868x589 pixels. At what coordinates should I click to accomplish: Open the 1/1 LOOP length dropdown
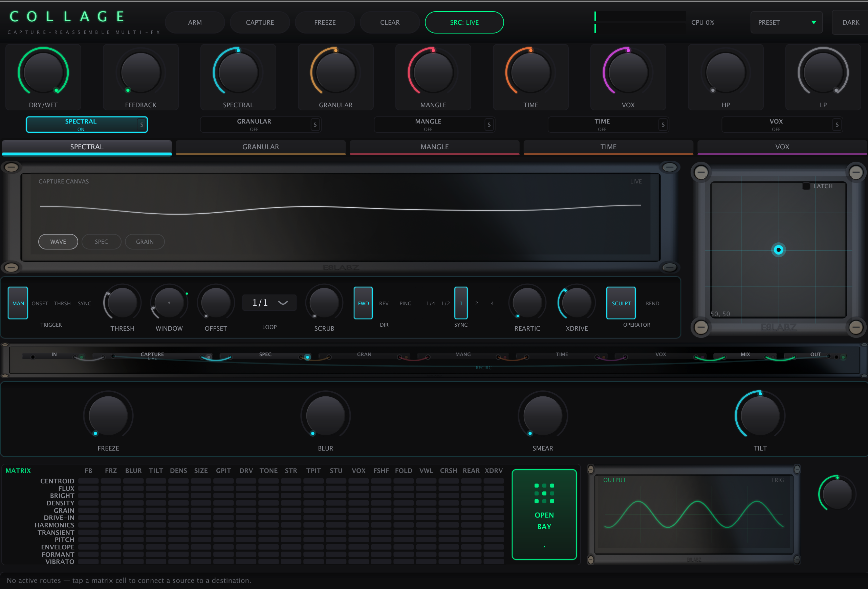pos(269,303)
